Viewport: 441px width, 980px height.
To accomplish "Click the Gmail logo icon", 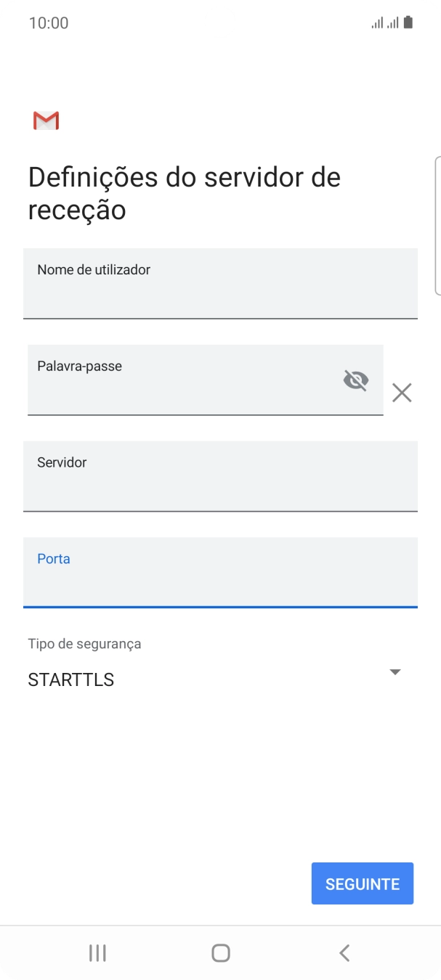I will coord(45,119).
